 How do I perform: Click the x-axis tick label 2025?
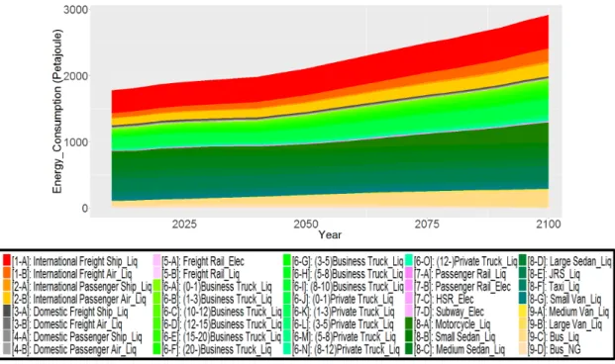(184, 225)
